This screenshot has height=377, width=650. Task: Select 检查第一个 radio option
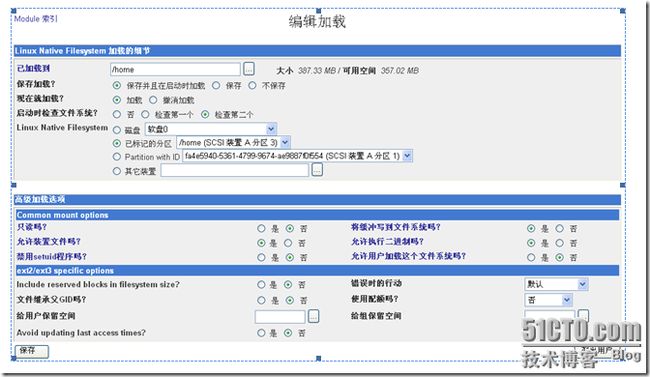[145, 114]
